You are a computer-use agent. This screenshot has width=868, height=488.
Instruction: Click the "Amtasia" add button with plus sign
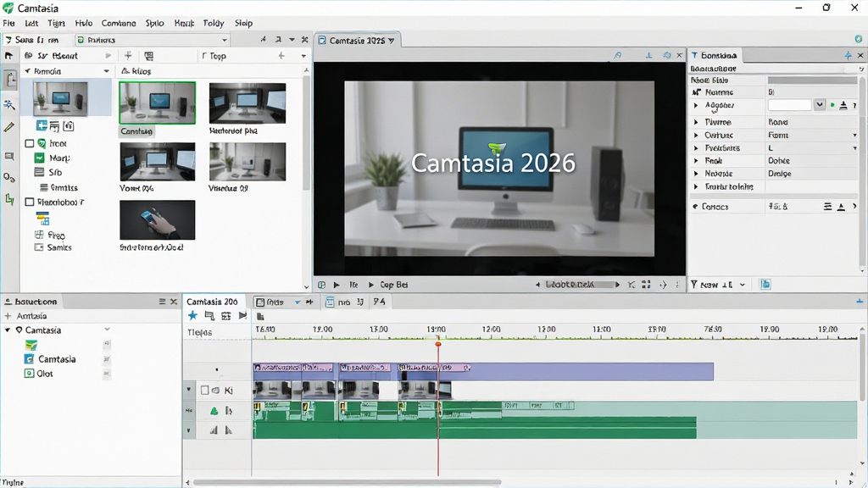(x=26, y=316)
